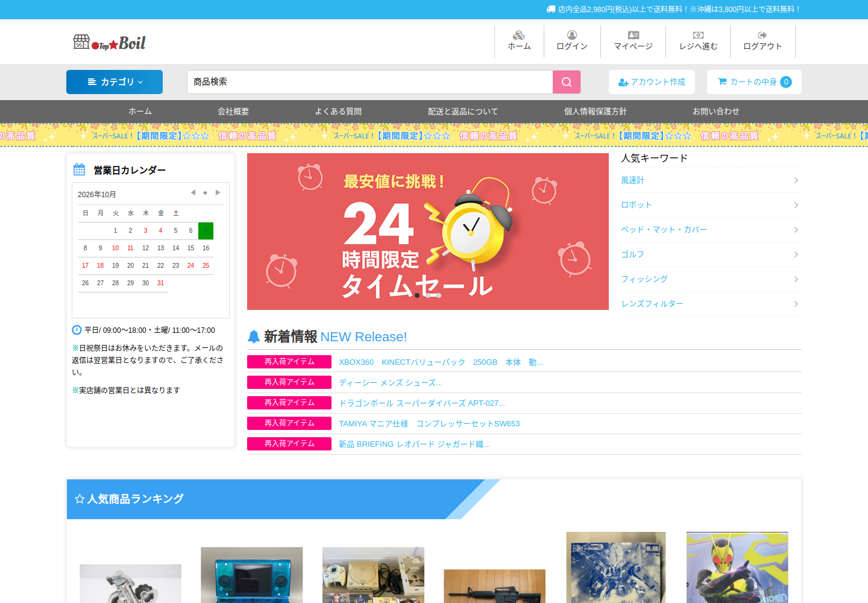Open the XBOX360 KINECTバリューパック news link

pyautogui.click(x=441, y=362)
